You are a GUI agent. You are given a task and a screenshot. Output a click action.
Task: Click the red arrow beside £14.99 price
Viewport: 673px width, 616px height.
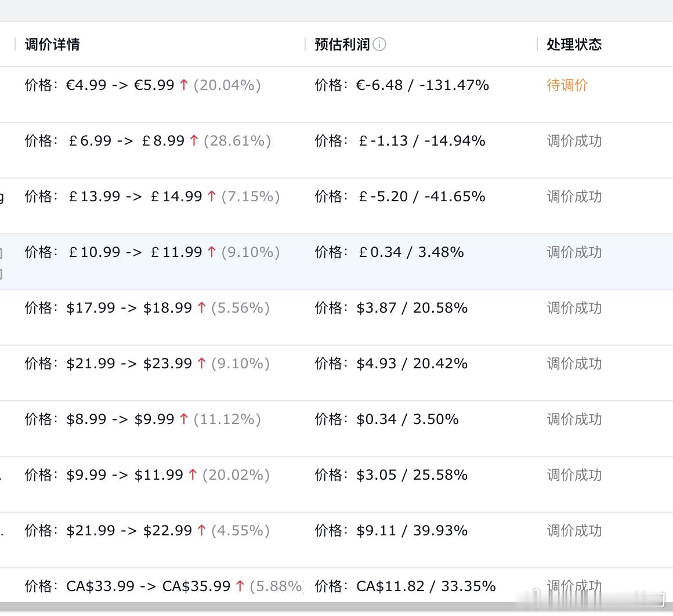pos(212,196)
